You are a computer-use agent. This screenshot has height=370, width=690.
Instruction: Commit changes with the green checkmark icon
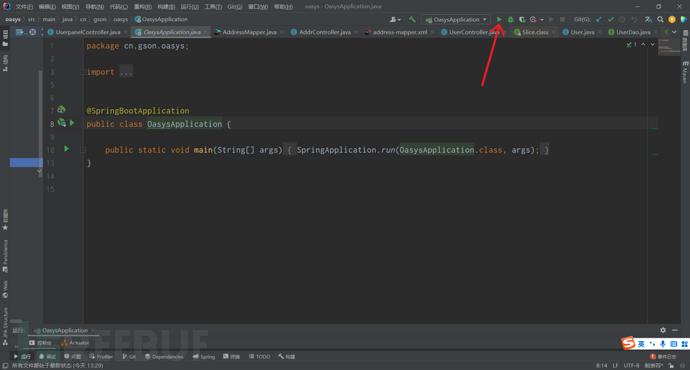coord(610,19)
